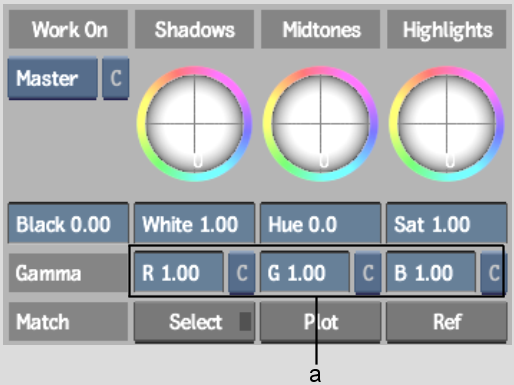
Task: Open the Master work-on dropdown
Action: (53, 79)
